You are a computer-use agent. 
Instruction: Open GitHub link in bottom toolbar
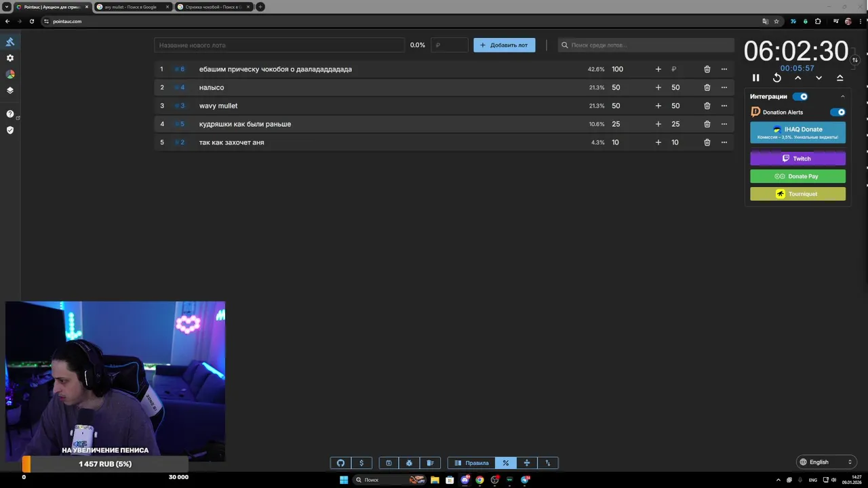340,463
